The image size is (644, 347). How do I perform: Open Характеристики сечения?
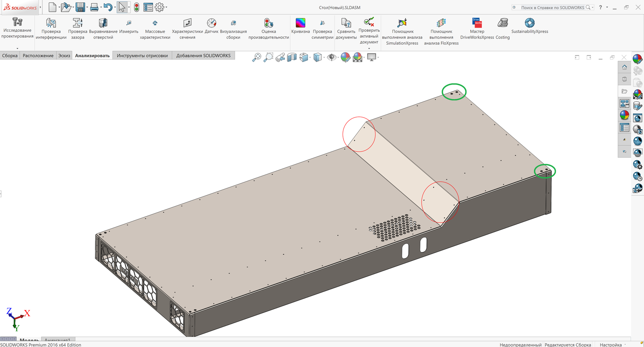187,29
